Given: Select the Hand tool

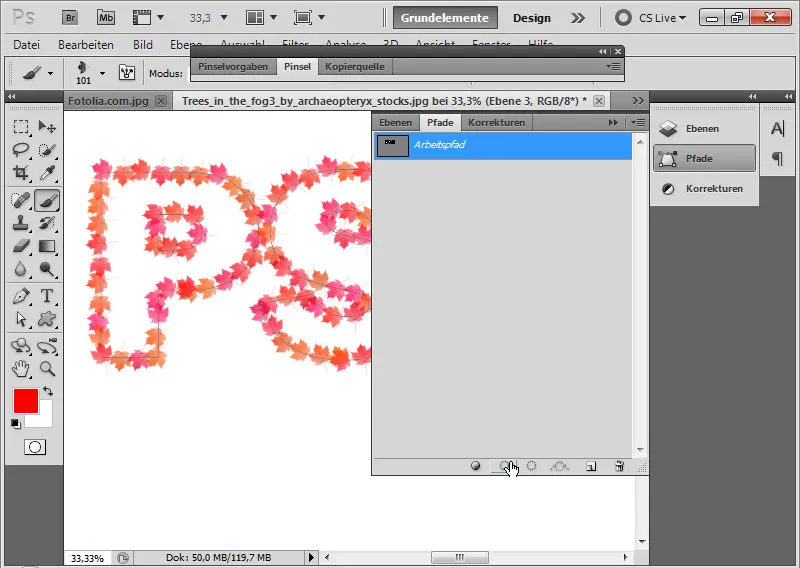Looking at the screenshot, I should (x=21, y=368).
